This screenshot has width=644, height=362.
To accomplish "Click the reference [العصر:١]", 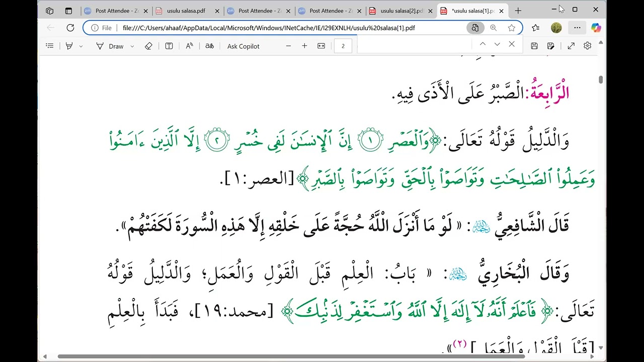I will [258, 178].
